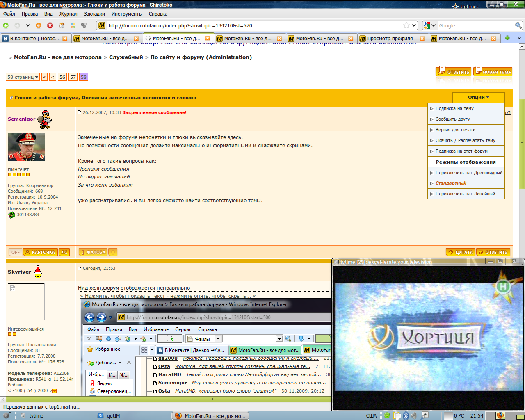
Task: Create new topic via НОВАЯ ТЕМА
Action: point(493,71)
